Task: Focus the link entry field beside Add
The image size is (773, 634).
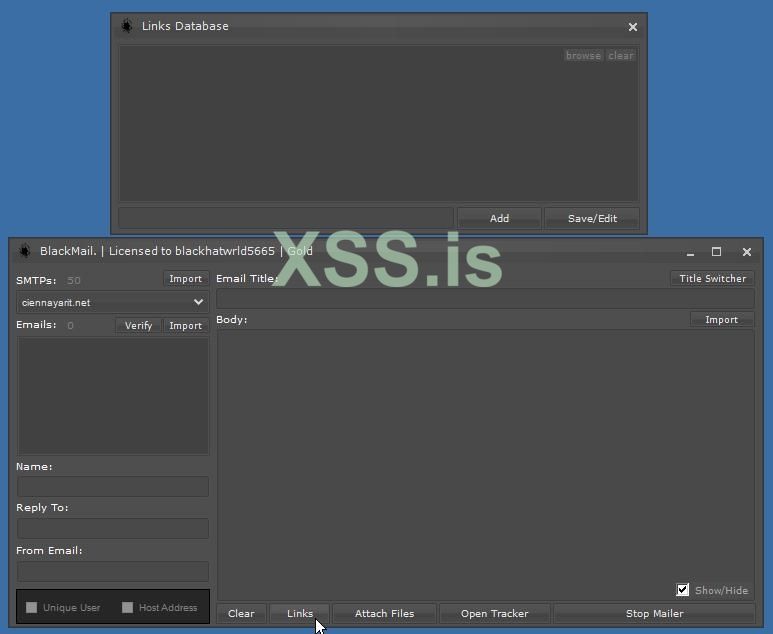Action: (286, 218)
